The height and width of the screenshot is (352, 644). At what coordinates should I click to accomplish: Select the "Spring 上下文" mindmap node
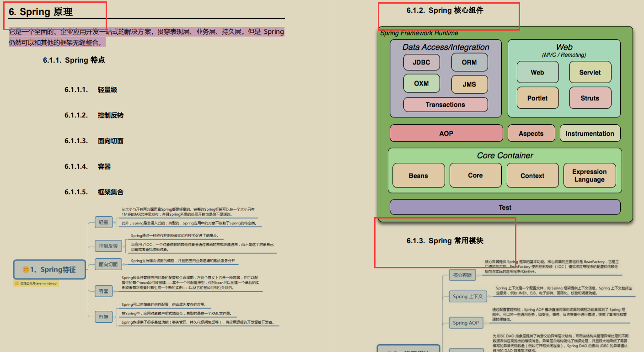tap(467, 296)
